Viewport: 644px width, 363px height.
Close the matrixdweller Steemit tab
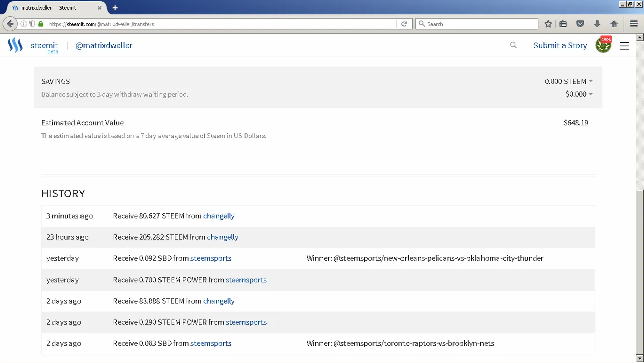pos(99,8)
